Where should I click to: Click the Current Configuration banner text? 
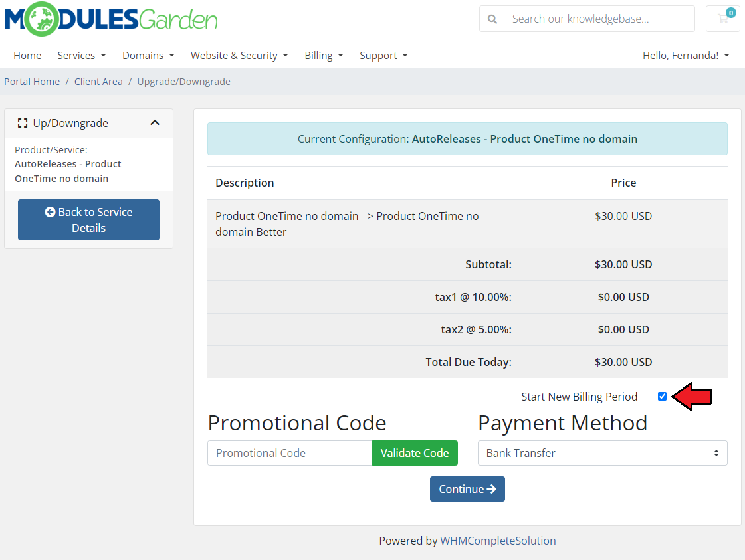467,139
